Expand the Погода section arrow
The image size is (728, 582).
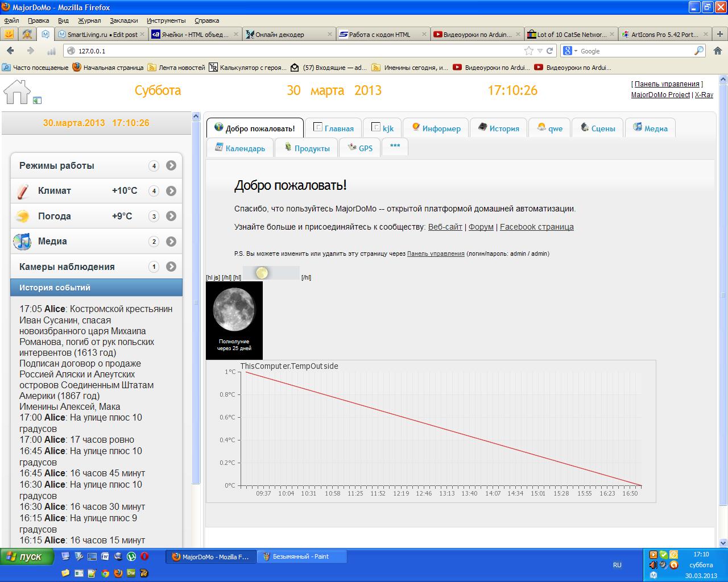[x=171, y=217]
